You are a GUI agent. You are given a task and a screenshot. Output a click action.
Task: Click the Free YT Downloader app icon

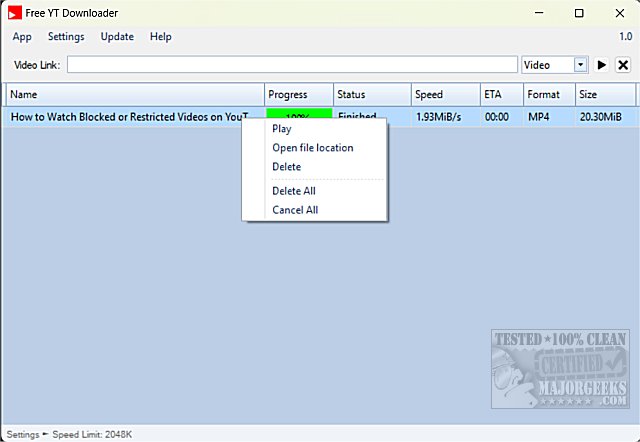pos(15,13)
